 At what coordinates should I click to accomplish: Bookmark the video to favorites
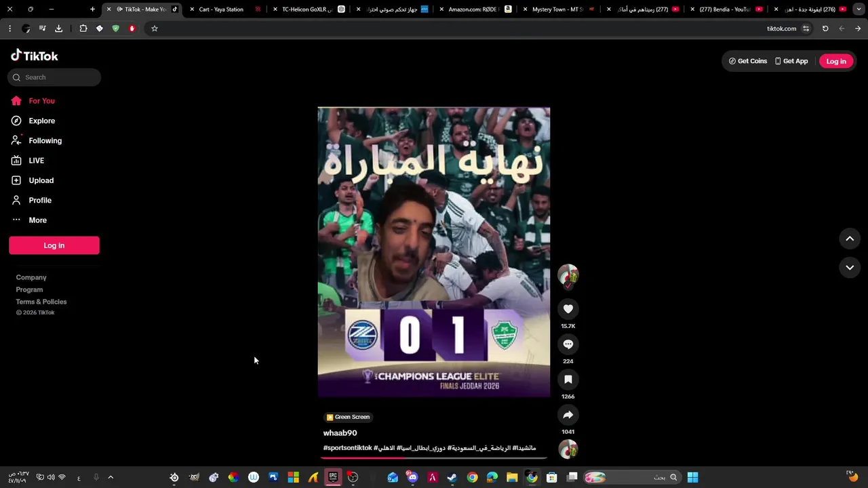click(x=568, y=380)
